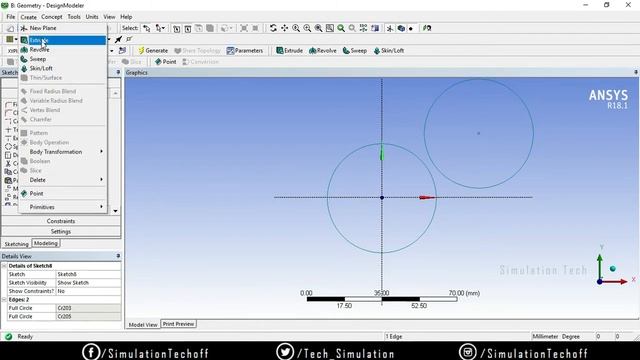
Task: Click the green Previous View magnifier
Action: tap(341, 28)
